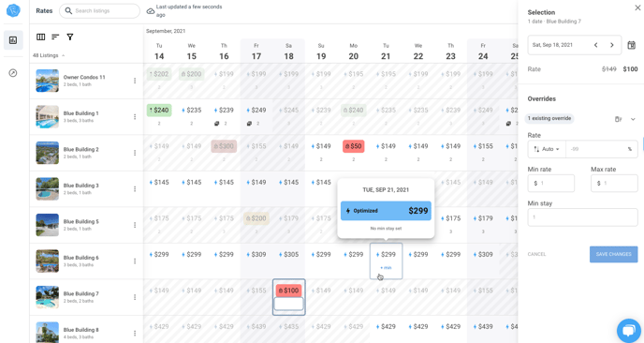Open the listings filter icon

click(x=70, y=37)
